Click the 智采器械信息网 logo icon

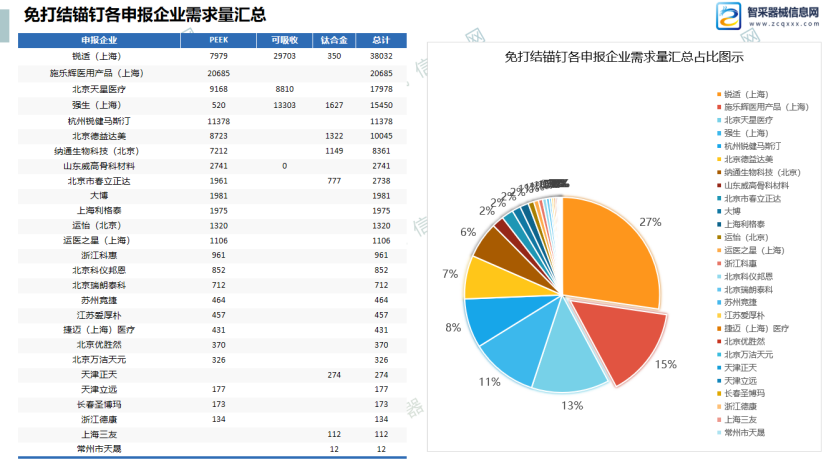point(728,15)
